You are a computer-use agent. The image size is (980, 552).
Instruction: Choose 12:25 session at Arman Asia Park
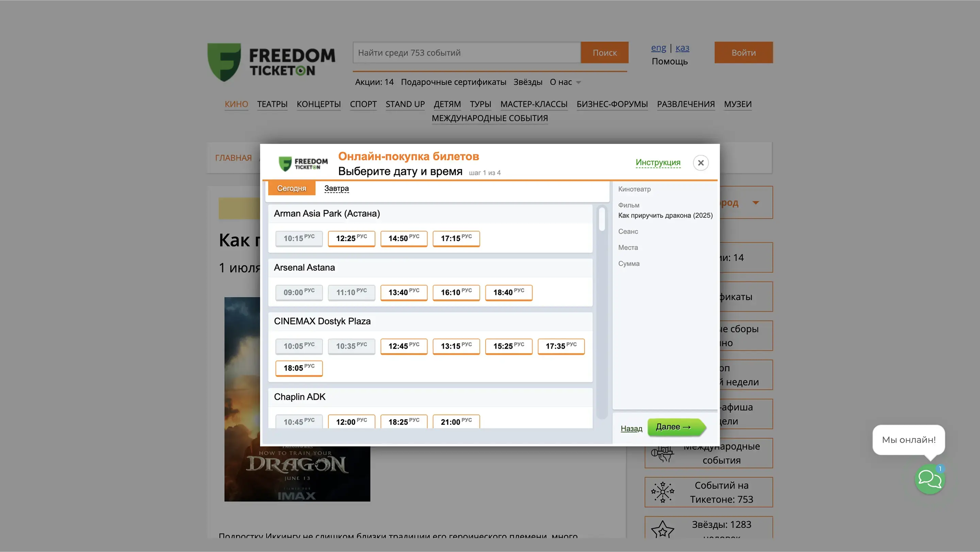[x=351, y=239]
